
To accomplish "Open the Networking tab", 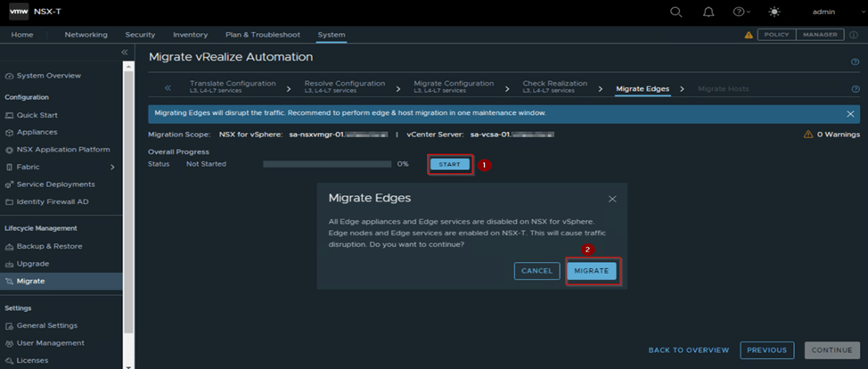I will click(x=86, y=35).
